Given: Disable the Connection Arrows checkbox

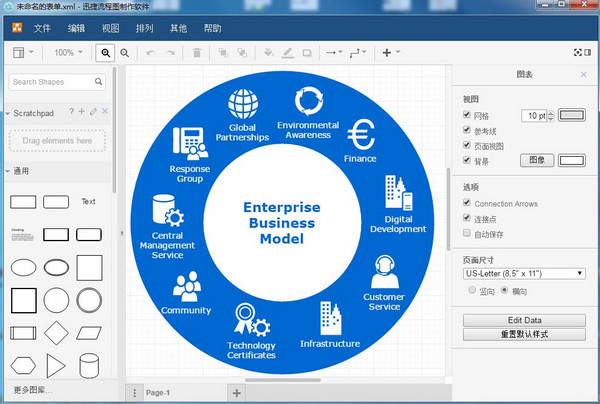Looking at the screenshot, I should coord(467,204).
